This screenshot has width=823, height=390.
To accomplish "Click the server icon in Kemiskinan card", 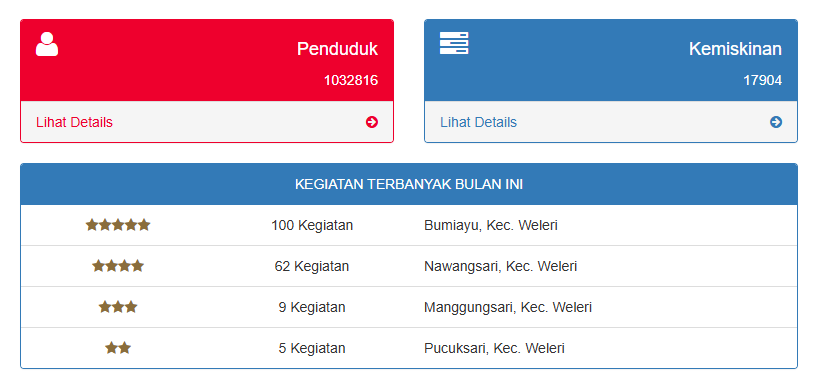I will pyautogui.click(x=454, y=43).
